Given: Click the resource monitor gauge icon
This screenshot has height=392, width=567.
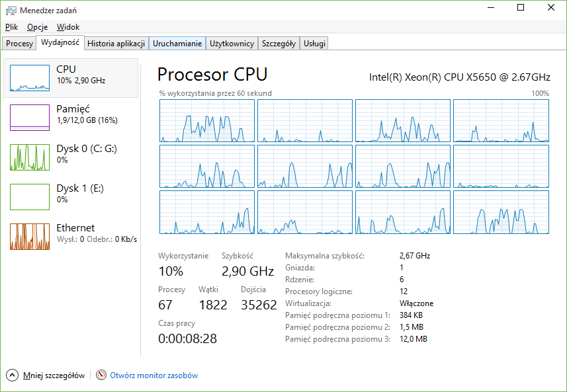Looking at the screenshot, I should tap(101, 375).
